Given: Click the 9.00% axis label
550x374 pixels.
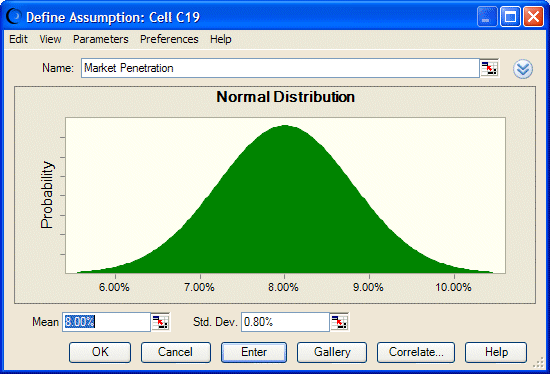Looking at the screenshot, I should (368, 287).
